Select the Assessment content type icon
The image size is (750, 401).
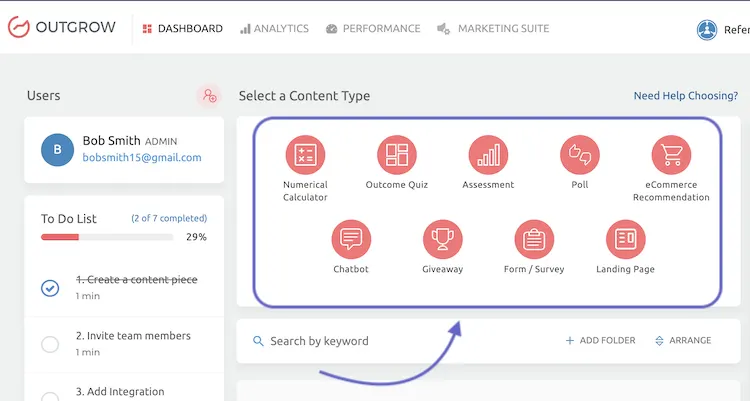point(488,155)
